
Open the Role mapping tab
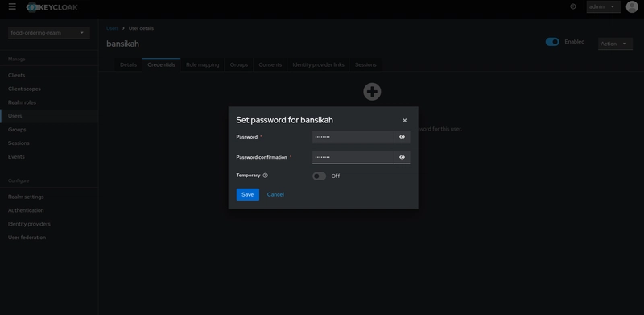point(203,65)
